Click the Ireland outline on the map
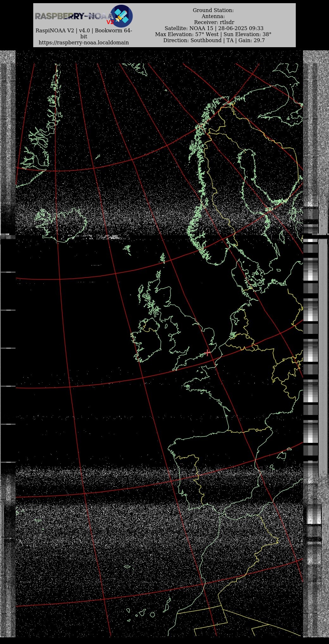The height and width of the screenshot is (644, 329). tap(146, 340)
